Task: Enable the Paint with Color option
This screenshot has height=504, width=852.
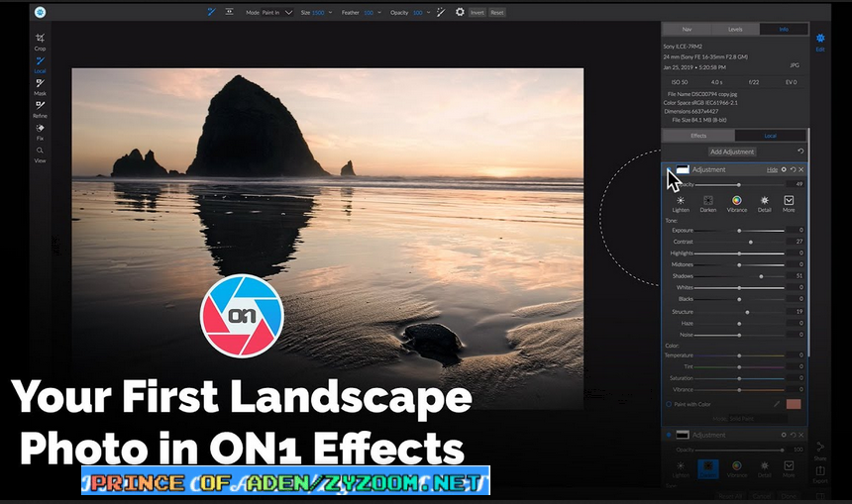Action: pyautogui.click(x=669, y=404)
